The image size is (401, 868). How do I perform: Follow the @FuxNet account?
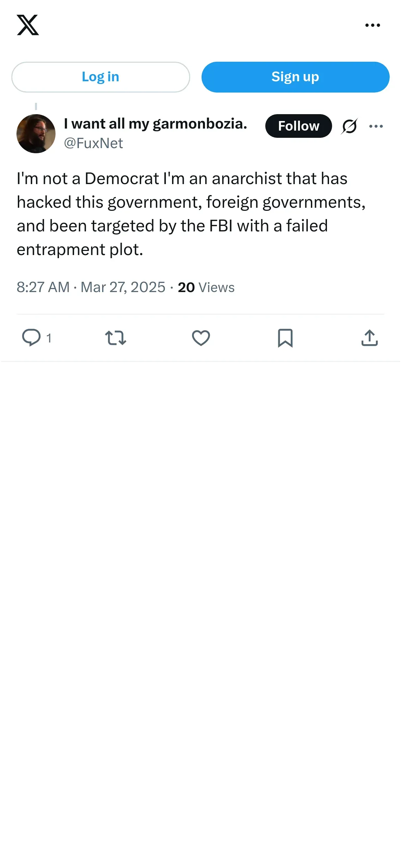pyautogui.click(x=299, y=126)
